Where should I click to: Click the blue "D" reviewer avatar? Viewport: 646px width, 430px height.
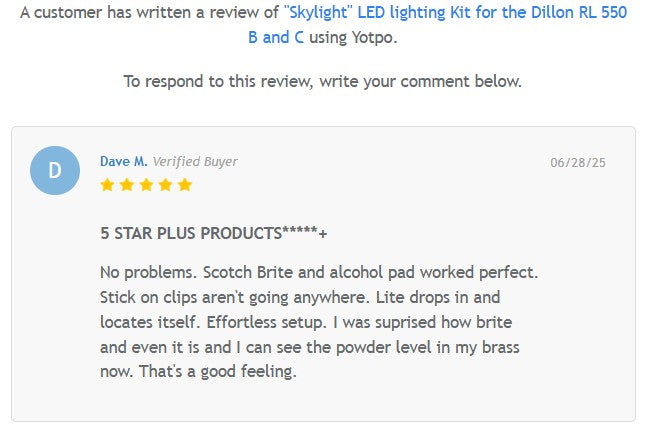55,170
